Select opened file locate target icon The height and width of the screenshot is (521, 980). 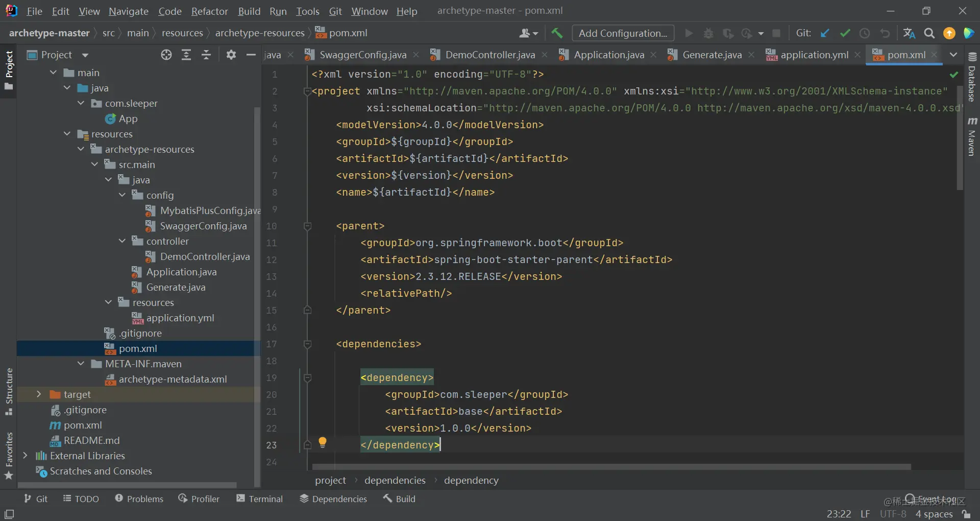pyautogui.click(x=166, y=55)
